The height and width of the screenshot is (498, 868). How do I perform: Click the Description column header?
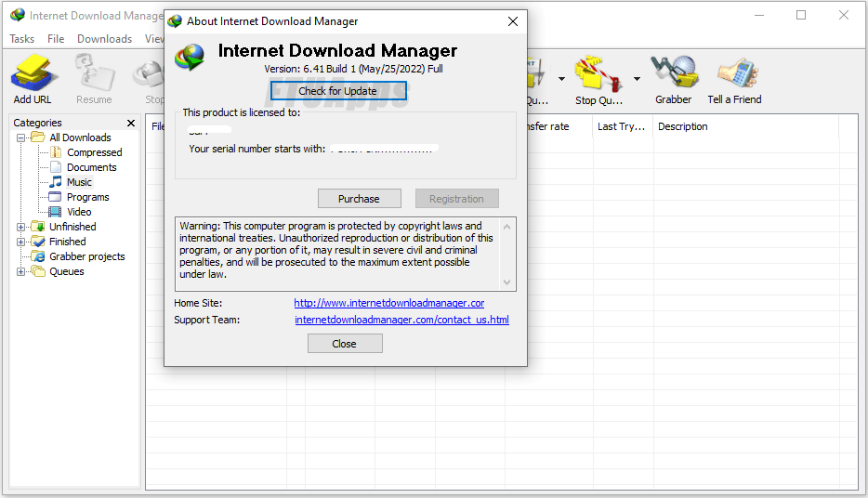(x=745, y=126)
